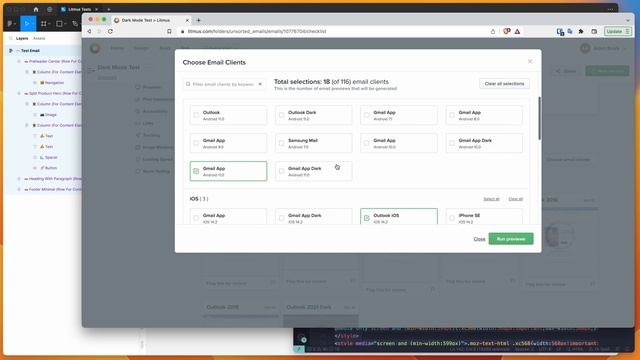This screenshot has width=640, height=360.
Task: Select the Rectangle shape tool in Figma
Action: click(59, 24)
